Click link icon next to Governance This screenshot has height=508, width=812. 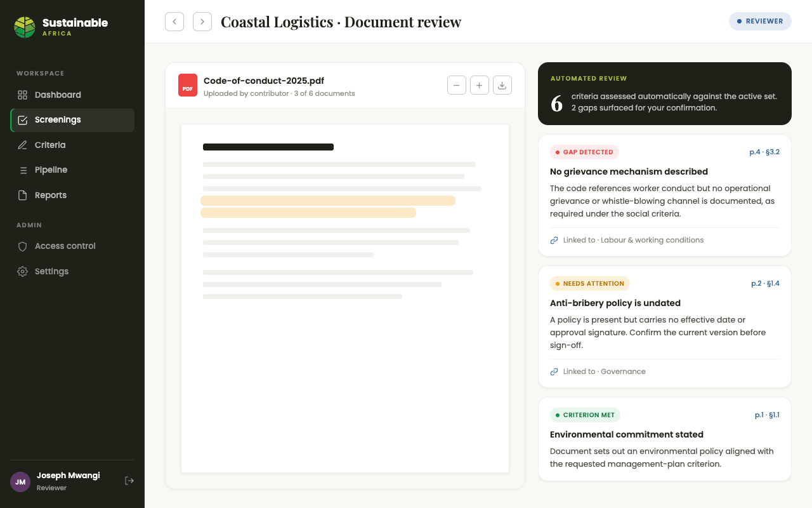pos(554,371)
